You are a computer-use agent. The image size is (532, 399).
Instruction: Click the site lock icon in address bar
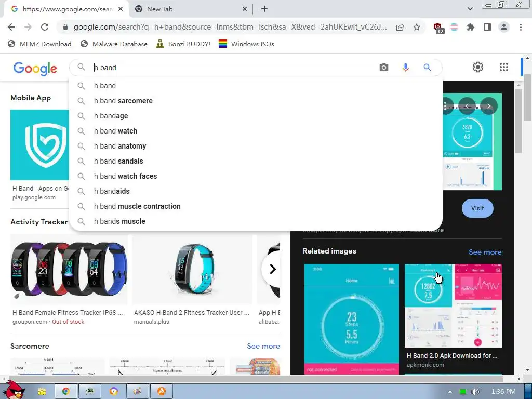click(65, 27)
